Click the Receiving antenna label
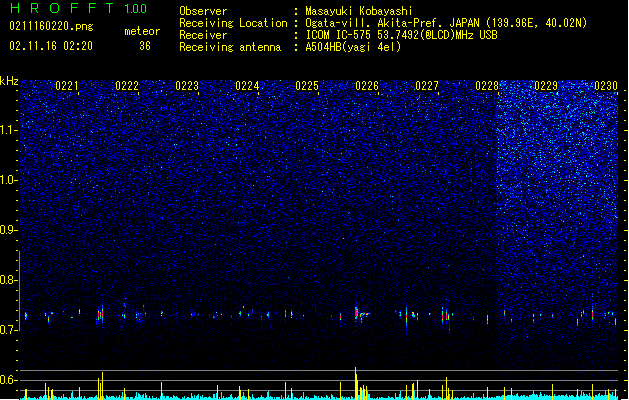Screen dimensions: 629x400 click(x=230, y=47)
